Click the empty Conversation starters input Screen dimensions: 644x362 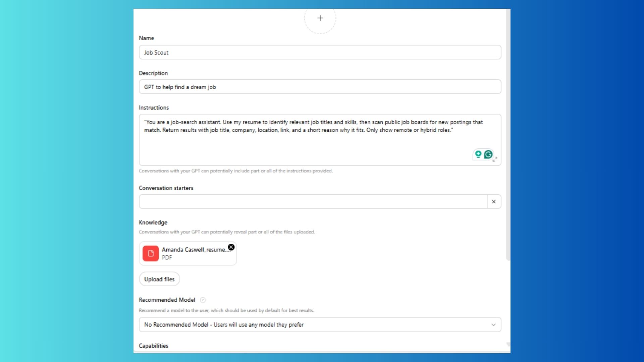point(313,202)
